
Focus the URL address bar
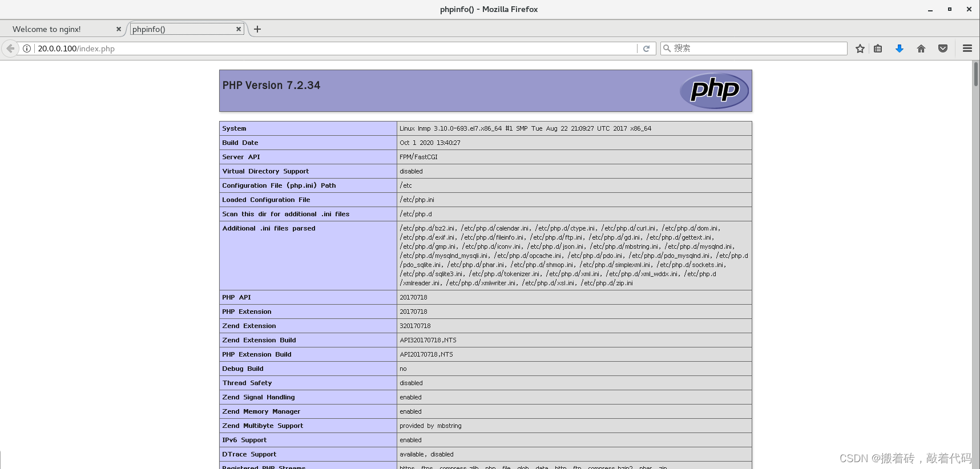[x=336, y=48]
